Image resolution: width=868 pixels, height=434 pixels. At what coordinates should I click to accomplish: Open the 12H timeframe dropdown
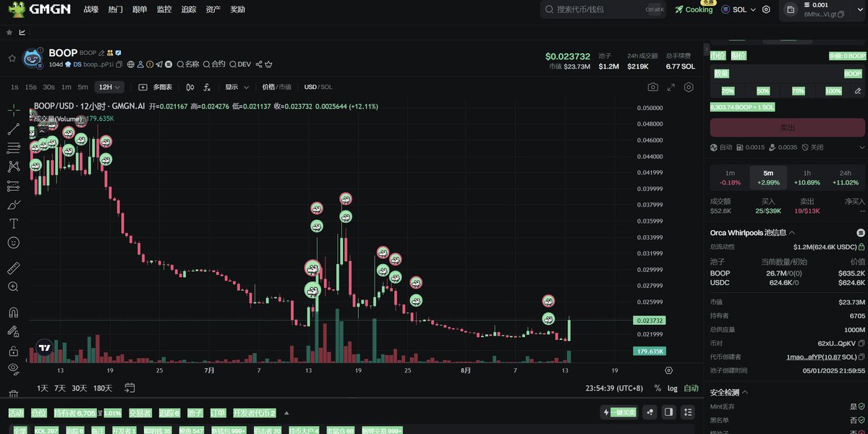click(111, 87)
